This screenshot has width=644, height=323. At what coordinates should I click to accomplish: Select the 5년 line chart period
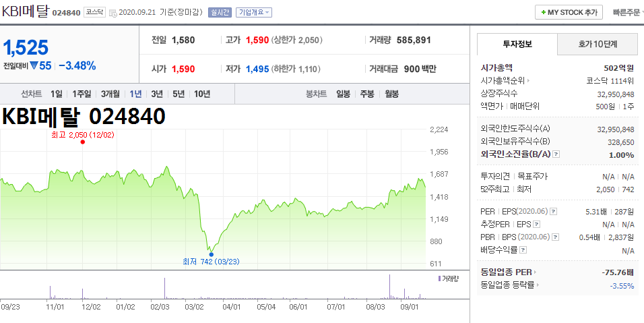pyautogui.click(x=179, y=94)
